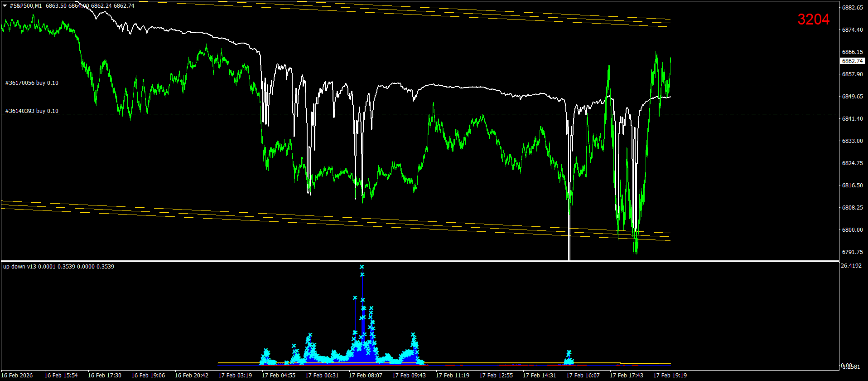Image resolution: width=868 pixels, height=381 pixels.
Task: Click the 6800.00 price scale value
Action: pos(852,230)
